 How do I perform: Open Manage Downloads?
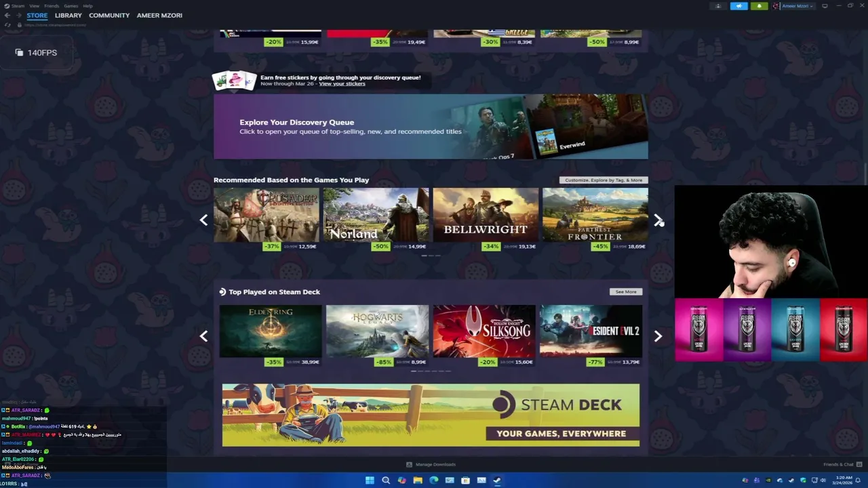point(431,464)
